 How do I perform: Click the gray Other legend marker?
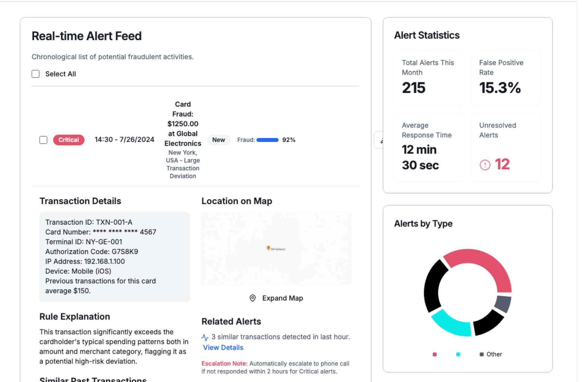click(481, 354)
